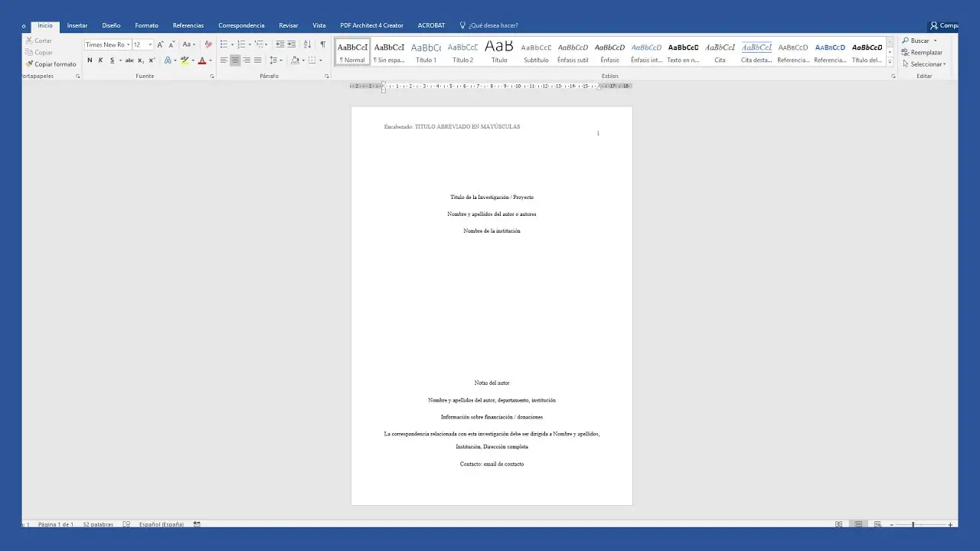
Task: Toggle subscript formatting
Action: (140, 60)
